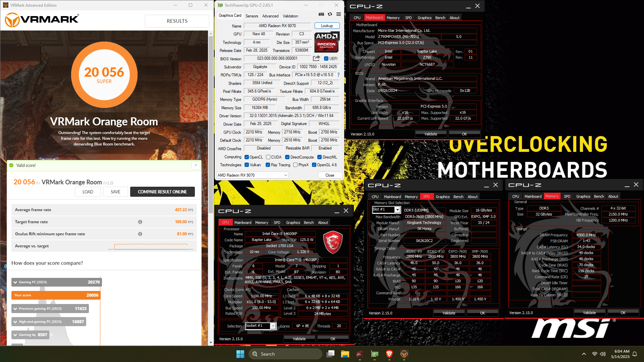This screenshot has height=362, width=644.
Task: Open Windows Start menu
Action: click(240, 354)
